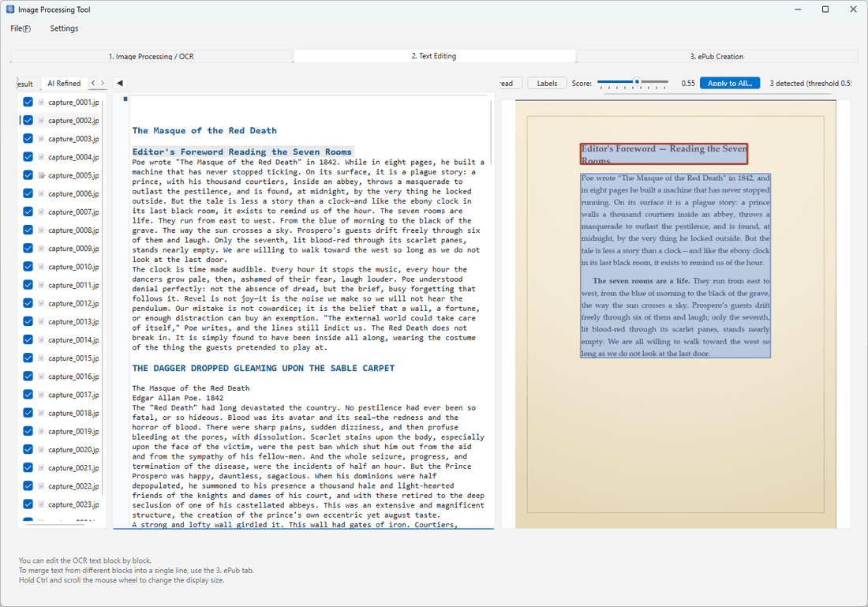Select the AI Refined tab
The width and height of the screenshot is (868, 607).
point(64,83)
